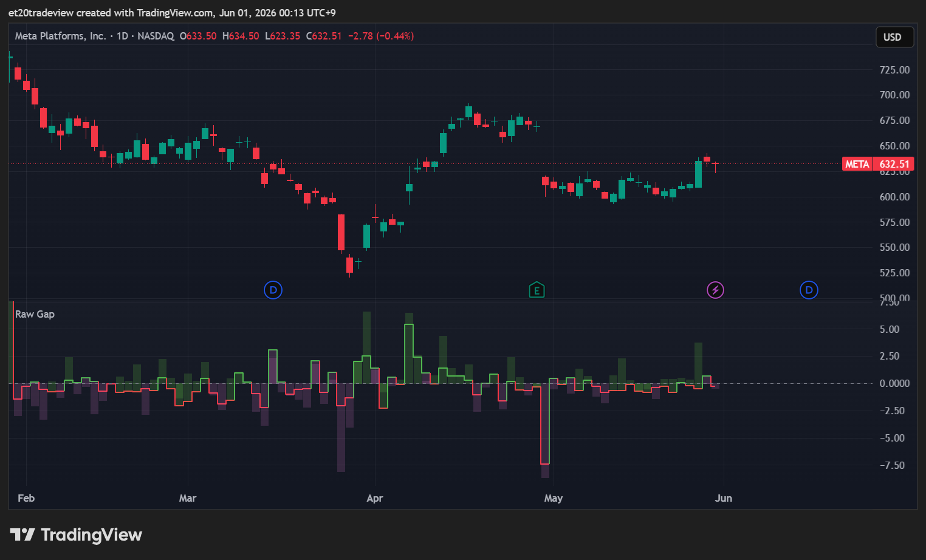Click the Apr label on time axis
The width and height of the screenshot is (926, 560).
tap(375, 498)
